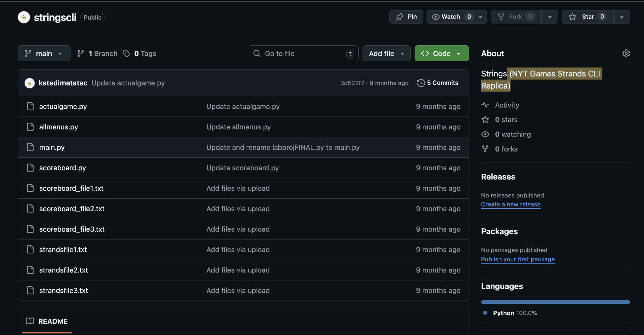Open the Add file dropdown

387,53
